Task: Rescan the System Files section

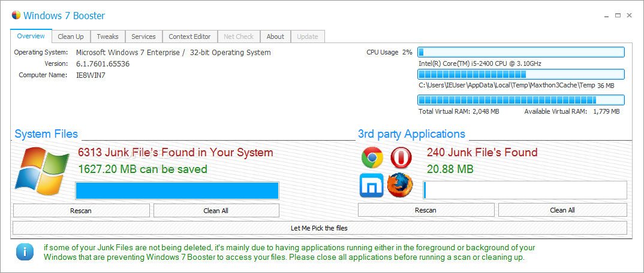Action: 82,211
